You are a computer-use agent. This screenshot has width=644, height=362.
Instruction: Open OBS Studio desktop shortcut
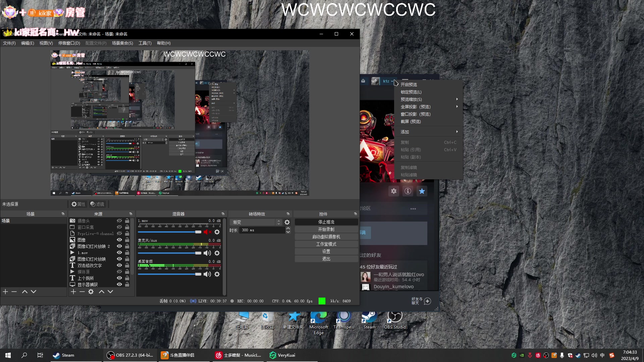[x=395, y=320]
